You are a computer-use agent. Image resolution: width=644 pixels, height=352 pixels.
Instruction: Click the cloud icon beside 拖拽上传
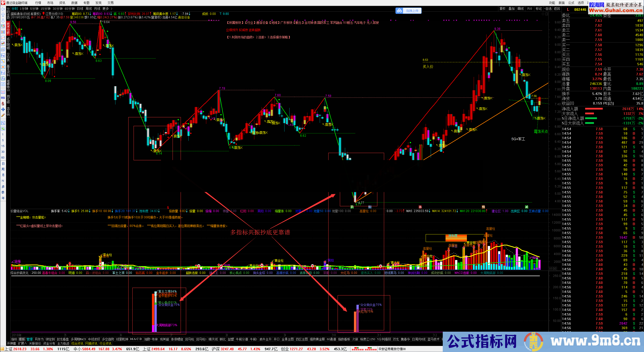click(399, 11)
